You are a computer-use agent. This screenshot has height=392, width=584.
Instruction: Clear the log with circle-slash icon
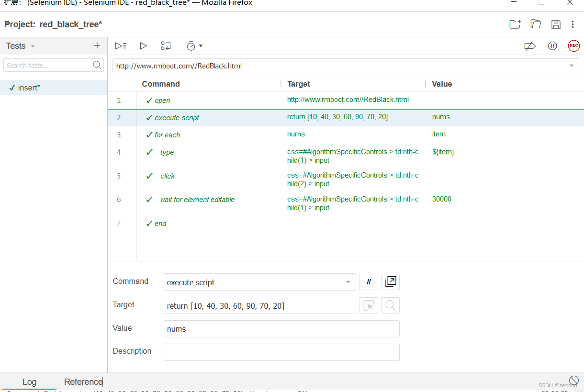[574, 380]
